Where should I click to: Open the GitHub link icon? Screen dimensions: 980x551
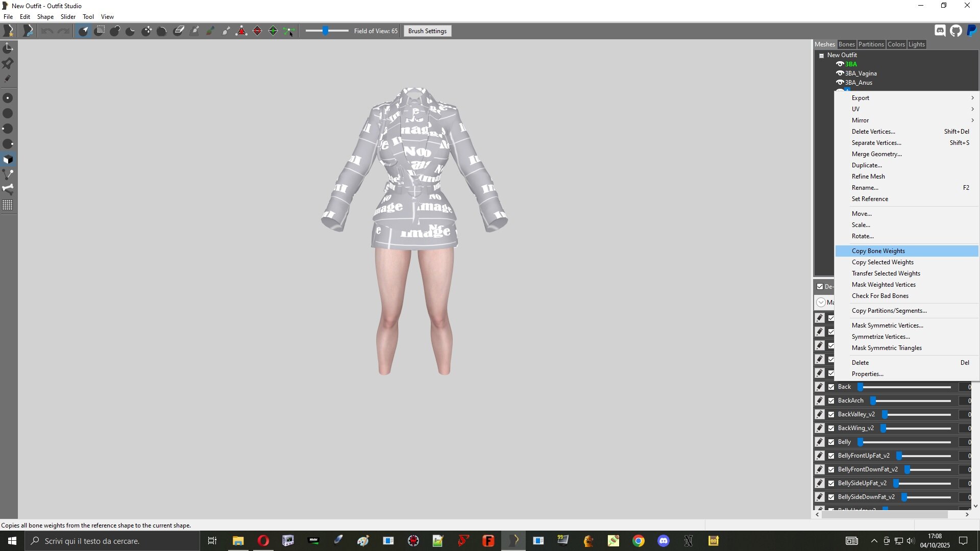956,31
